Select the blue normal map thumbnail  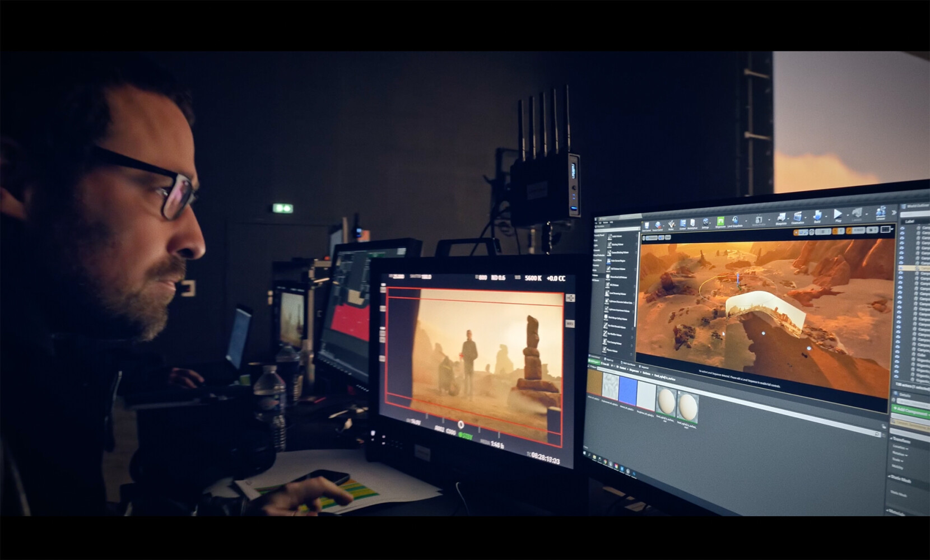[x=628, y=391]
